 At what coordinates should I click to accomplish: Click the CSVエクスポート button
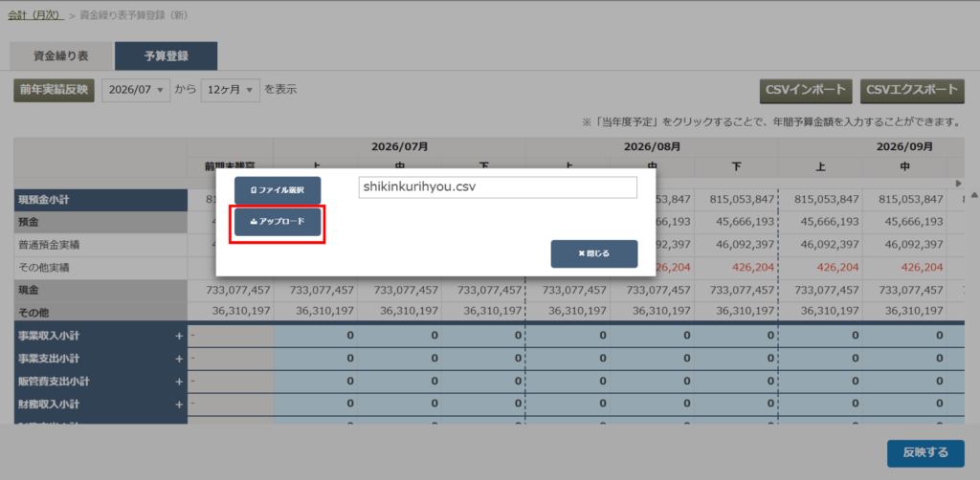(912, 90)
